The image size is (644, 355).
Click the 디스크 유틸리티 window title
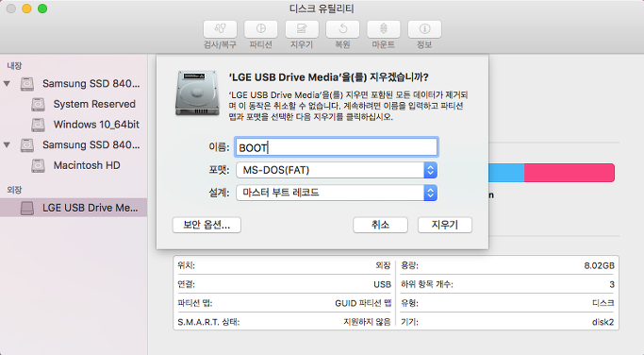322,8
